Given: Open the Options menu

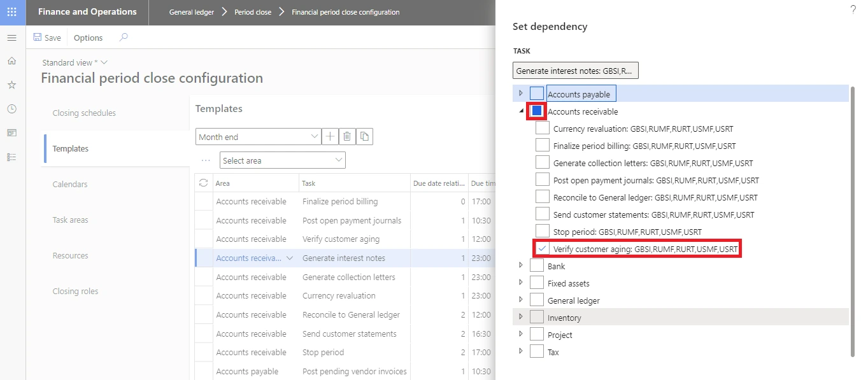Looking at the screenshot, I should point(88,38).
